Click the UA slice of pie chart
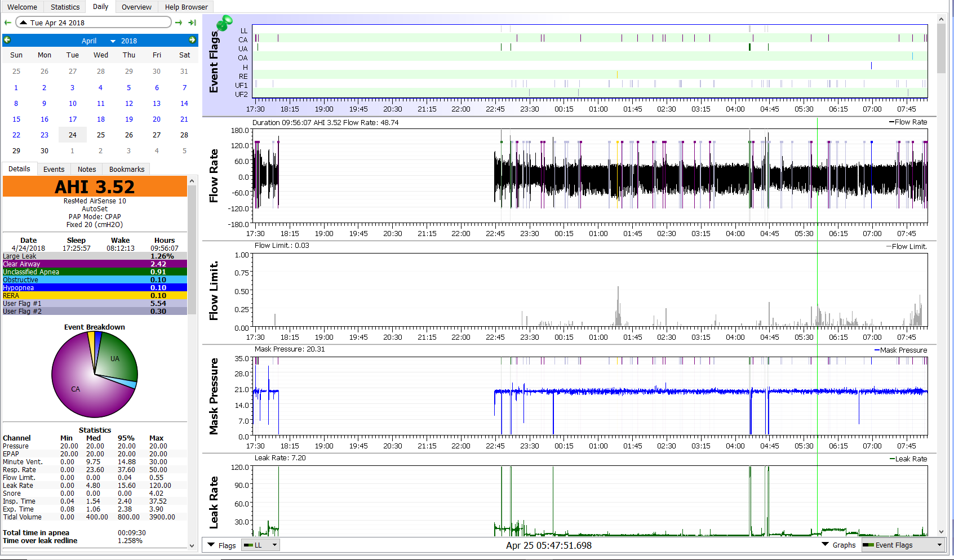Viewport: 954px width, 560px height. (x=115, y=358)
